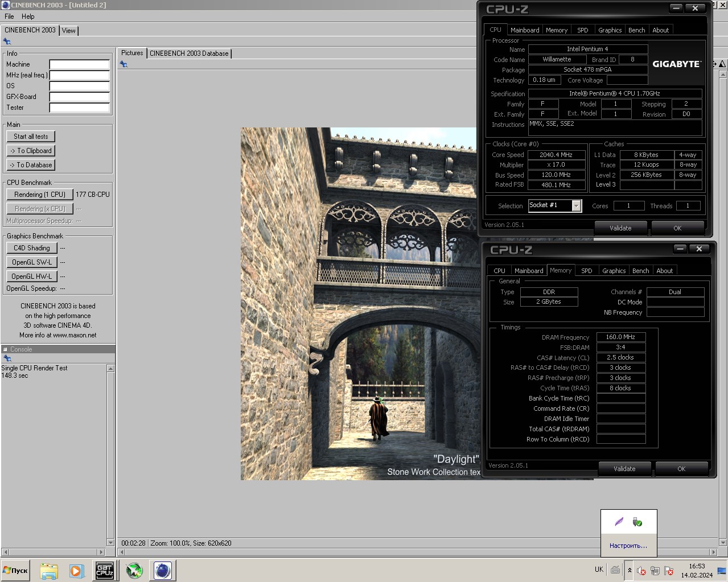Click the CINEBENCH sphere taskbar icon
Image resolution: width=728 pixels, height=582 pixels.
[x=163, y=571]
